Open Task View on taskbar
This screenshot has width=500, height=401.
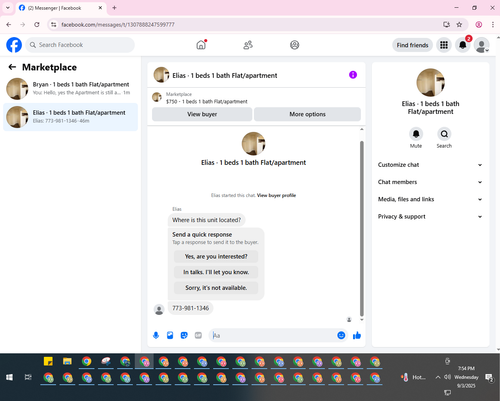pos(28,377)
